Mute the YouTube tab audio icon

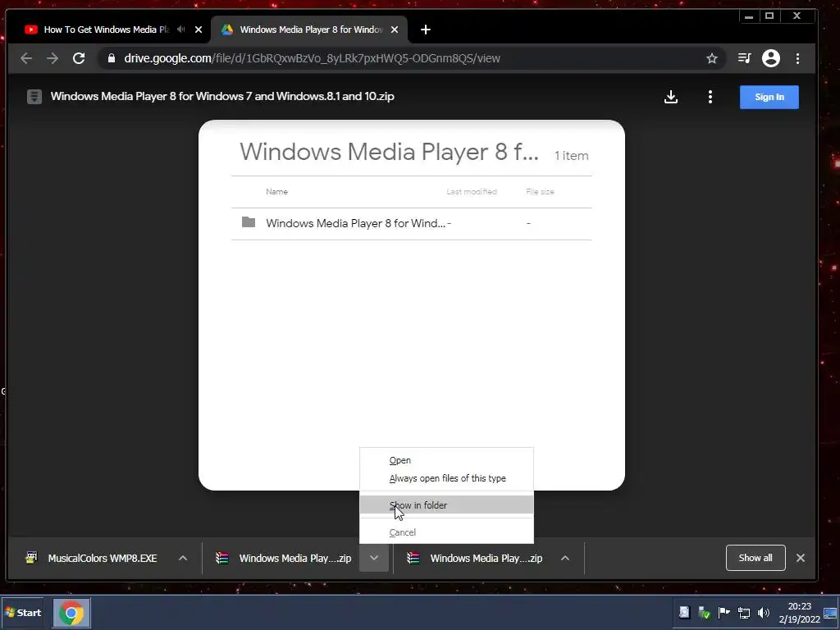point(181,30)
